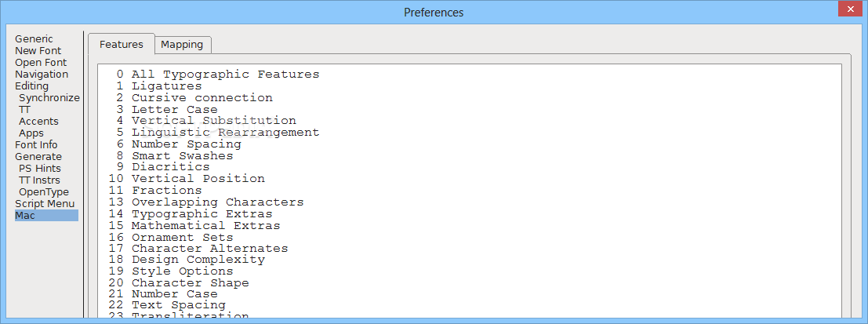This screenshot has height=324, width=868.
Task: Open the Synchronize sub-section
Action: click(49, 98)
